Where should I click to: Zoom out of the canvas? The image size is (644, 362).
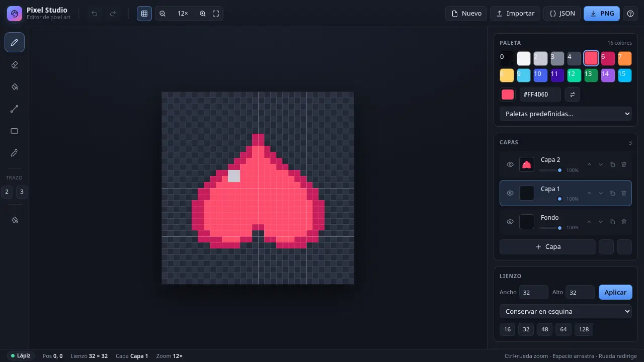pos(163,14)
